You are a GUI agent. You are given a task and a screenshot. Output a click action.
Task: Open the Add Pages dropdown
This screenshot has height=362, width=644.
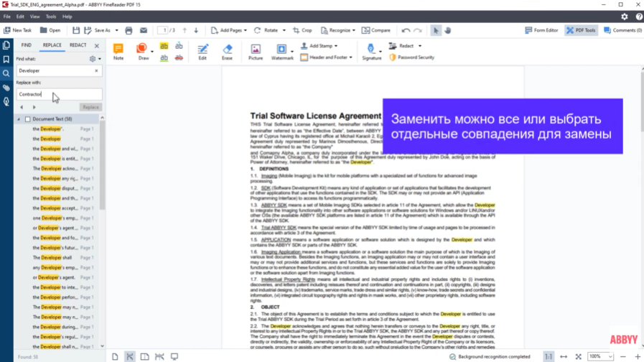pyautogui.click(x=229, y=30)
